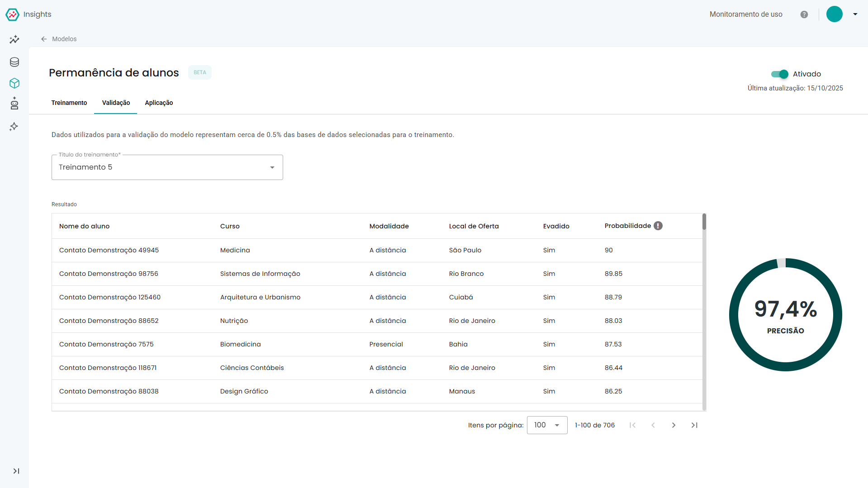Click the Curso column header
Image resolution: width=868 pixels, height=488 pixels.
click(230, 226)
